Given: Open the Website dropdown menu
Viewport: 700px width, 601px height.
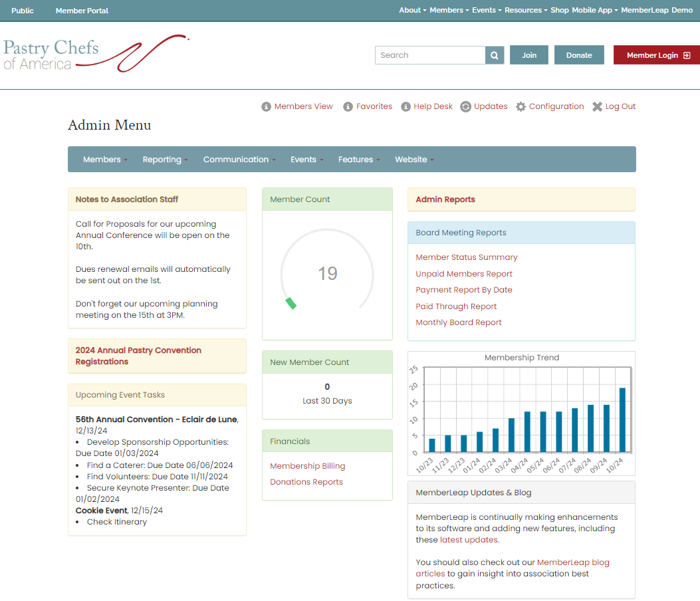Looking at the screenshot, I should pyautogui.click(x=414, y=160).
